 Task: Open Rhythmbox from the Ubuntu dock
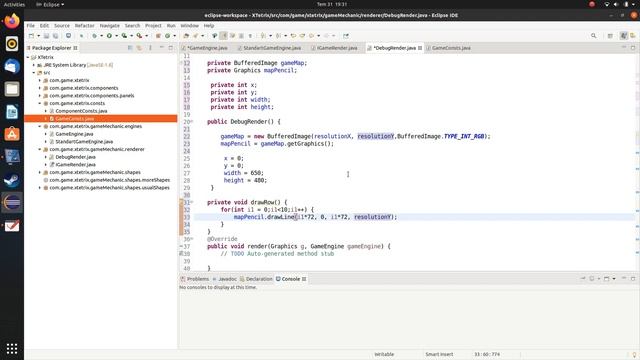(12, 44)
